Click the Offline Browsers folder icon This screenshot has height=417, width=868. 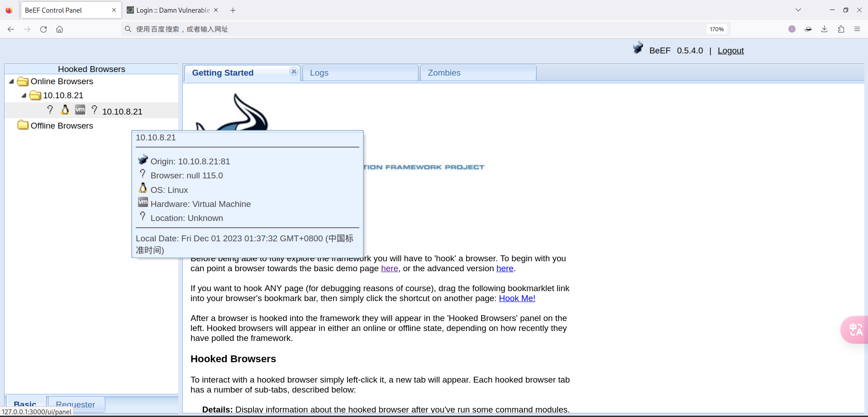click(23, 125)
